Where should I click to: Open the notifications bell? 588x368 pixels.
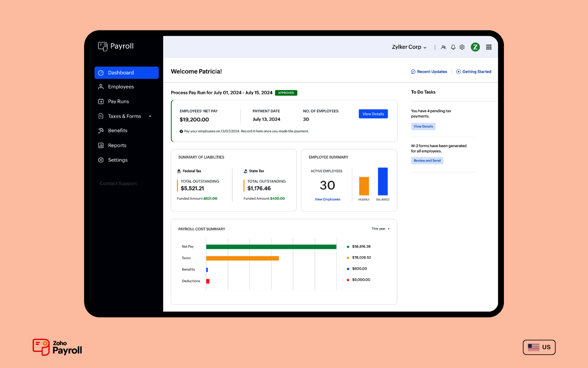click(453, 47)
